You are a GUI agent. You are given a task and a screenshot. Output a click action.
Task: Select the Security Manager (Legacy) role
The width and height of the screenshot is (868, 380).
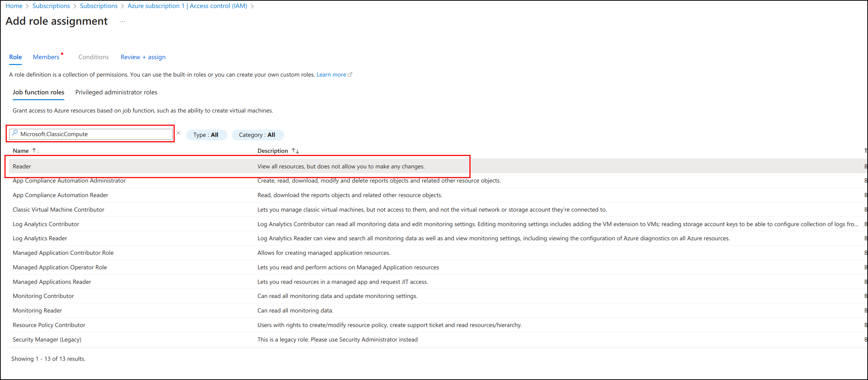point(47,339)
